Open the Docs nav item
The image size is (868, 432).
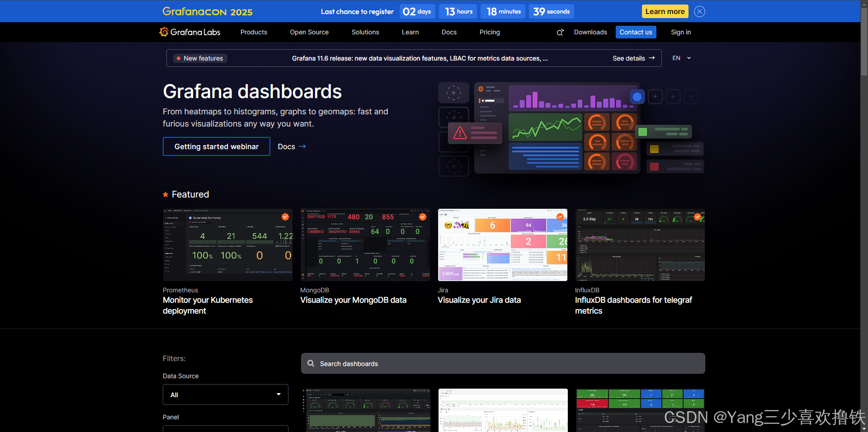[449, 32]
